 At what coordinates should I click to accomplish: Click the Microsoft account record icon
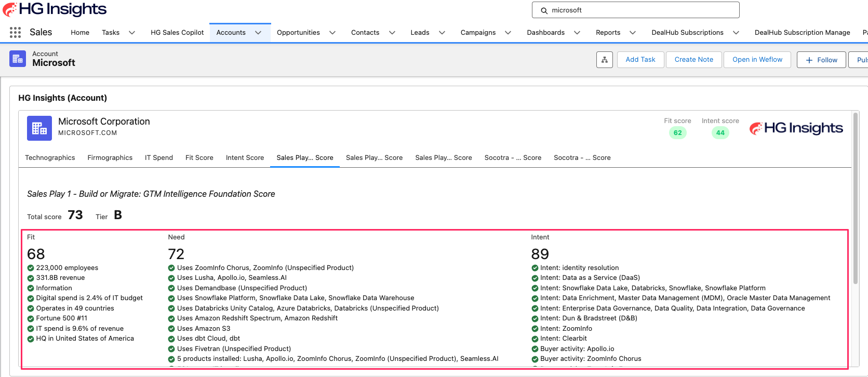(18, 59)
